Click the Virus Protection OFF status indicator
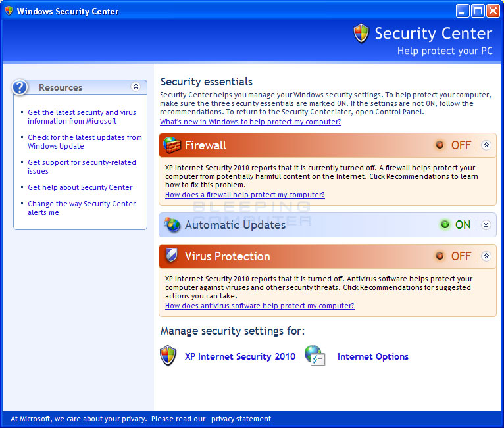The height and width of the screenshot is (428, 504). 453,256
